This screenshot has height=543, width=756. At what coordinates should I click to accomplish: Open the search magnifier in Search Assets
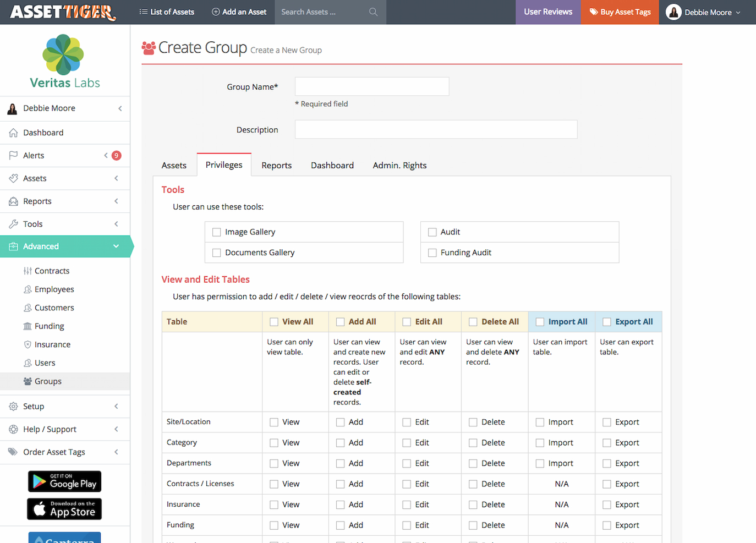coord(373,12)
